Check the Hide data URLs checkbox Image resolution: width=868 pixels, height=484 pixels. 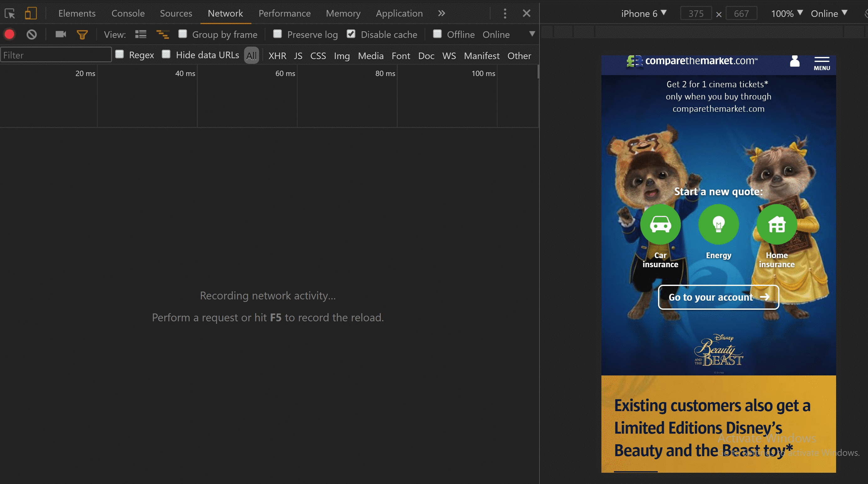coord(166,54)
